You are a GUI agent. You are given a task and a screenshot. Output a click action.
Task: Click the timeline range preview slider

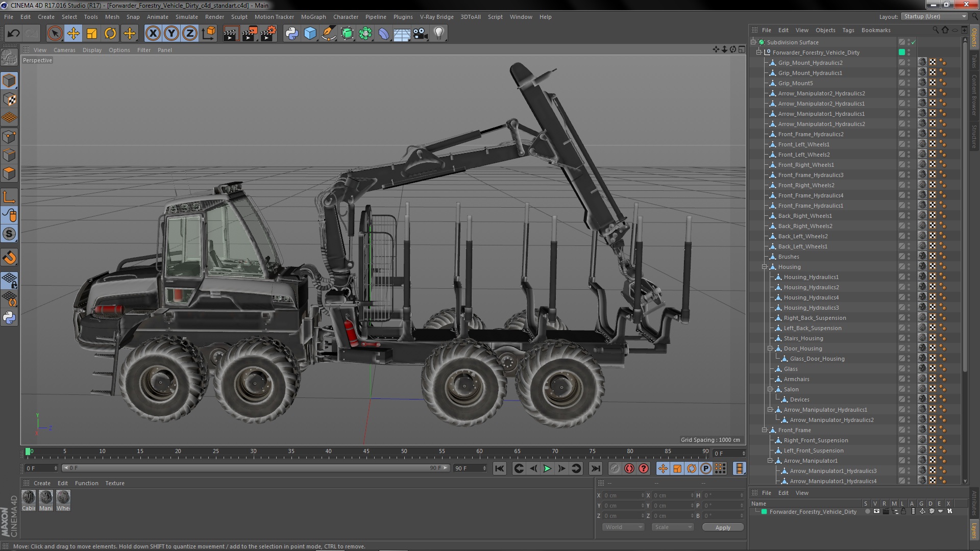pyautogui.click(x=255, y=468)
